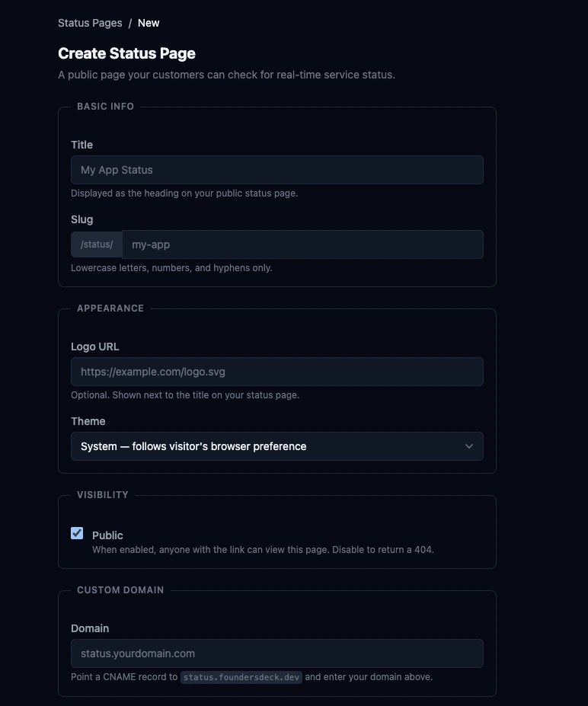Disable public access to the status page

click(76, 534)
